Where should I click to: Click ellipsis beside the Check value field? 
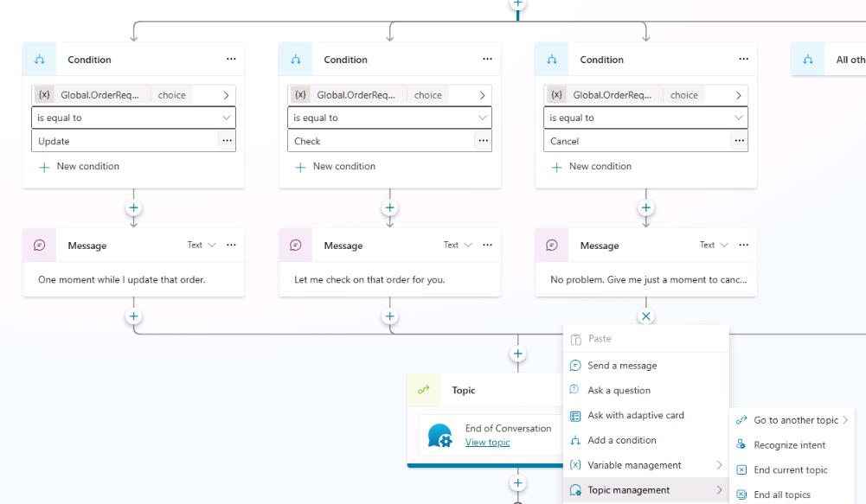483,141
